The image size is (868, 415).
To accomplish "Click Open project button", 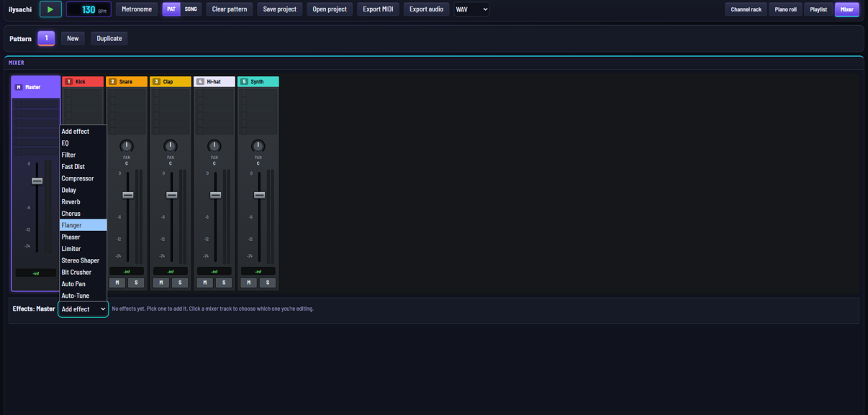I will click(330, 9).
